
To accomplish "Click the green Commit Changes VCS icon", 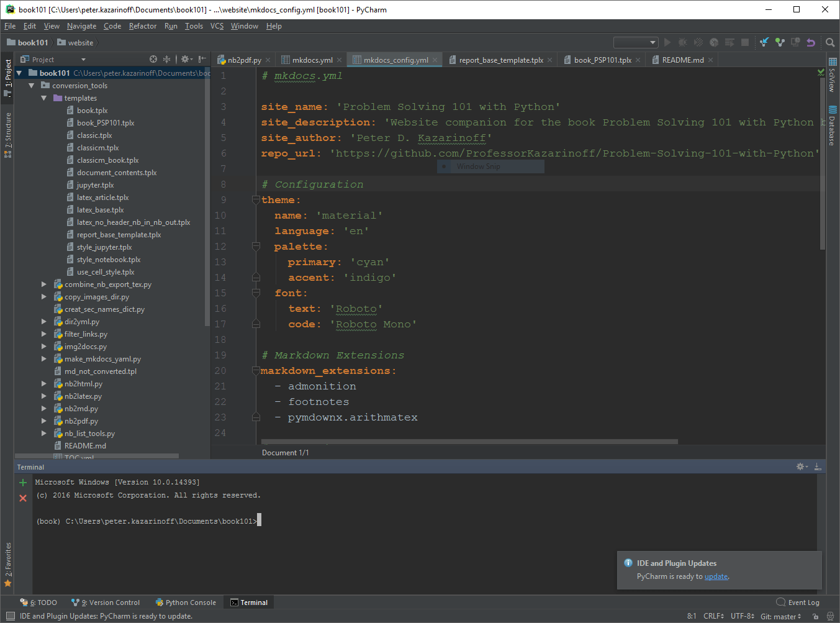I will tap(780, 42).
